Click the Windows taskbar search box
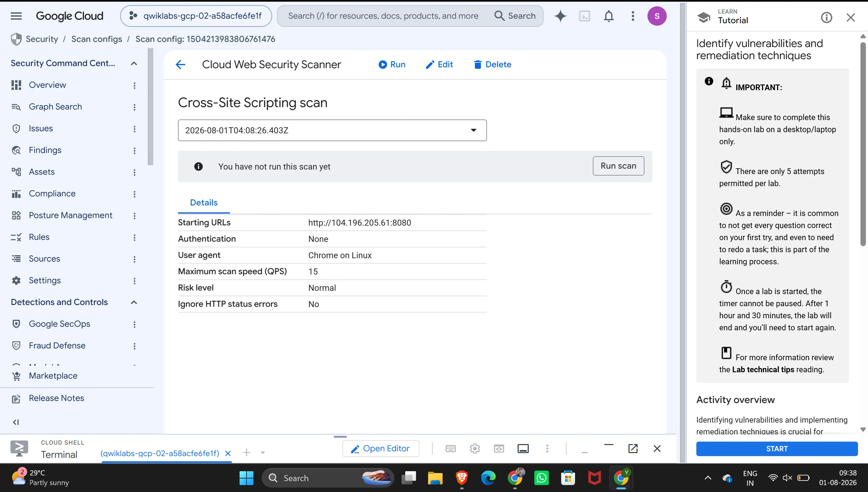The image size is (868, 492). tap(328, 478)
